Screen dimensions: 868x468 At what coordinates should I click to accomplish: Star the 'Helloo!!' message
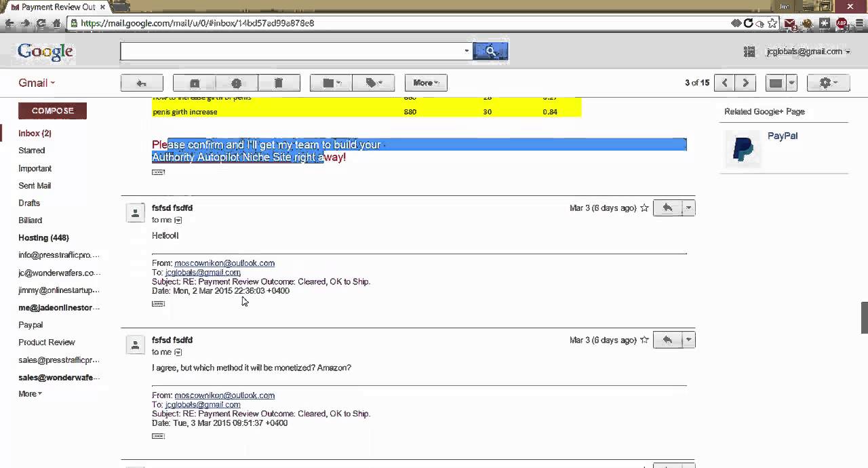[x=644, y=208]
